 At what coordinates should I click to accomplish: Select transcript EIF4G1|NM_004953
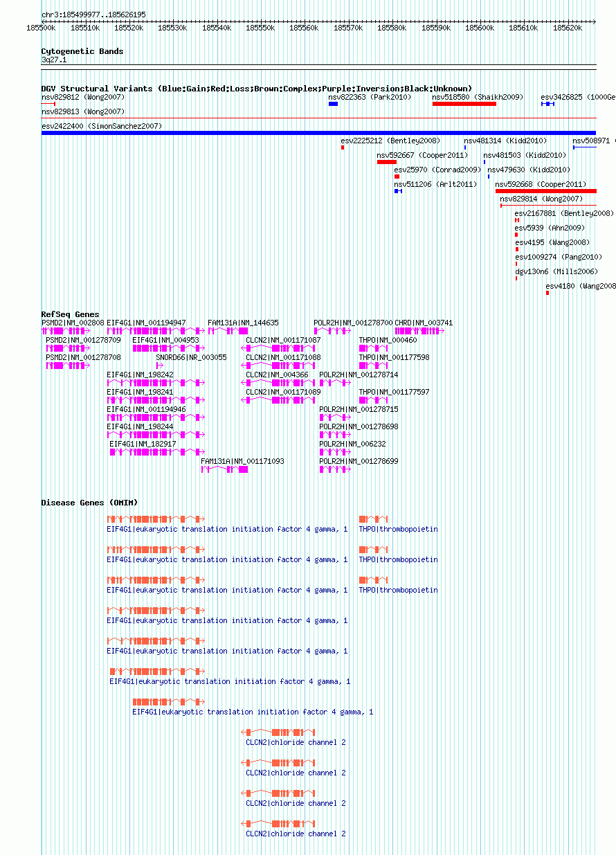(165, 341)
